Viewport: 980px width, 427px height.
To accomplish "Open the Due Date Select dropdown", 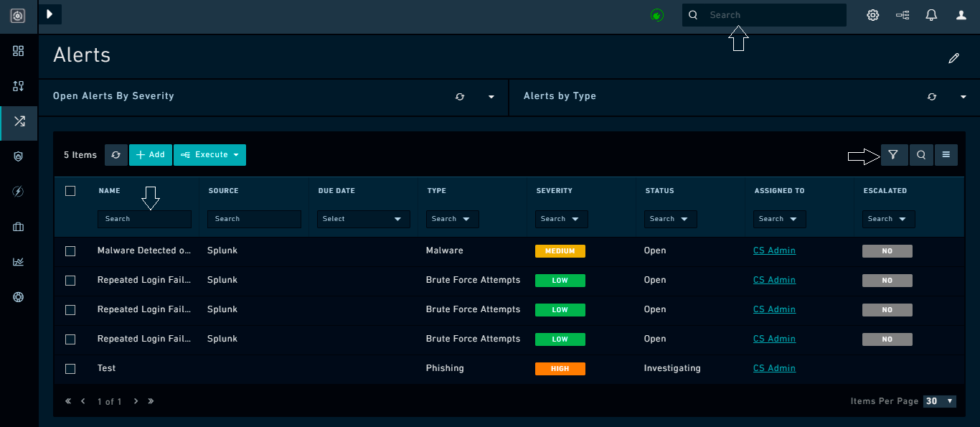I will (x=363, y=218).
